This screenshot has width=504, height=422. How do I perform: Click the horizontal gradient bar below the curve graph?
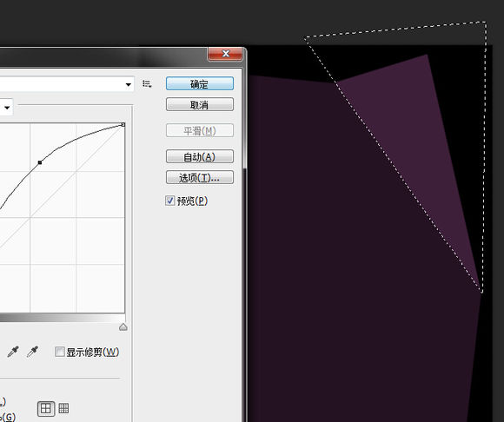click(x=63, y=318)
